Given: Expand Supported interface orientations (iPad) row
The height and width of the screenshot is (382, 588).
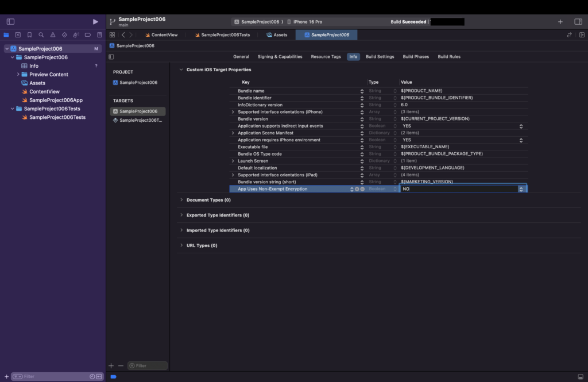Looking at the screenshot, I should [233, 175].
